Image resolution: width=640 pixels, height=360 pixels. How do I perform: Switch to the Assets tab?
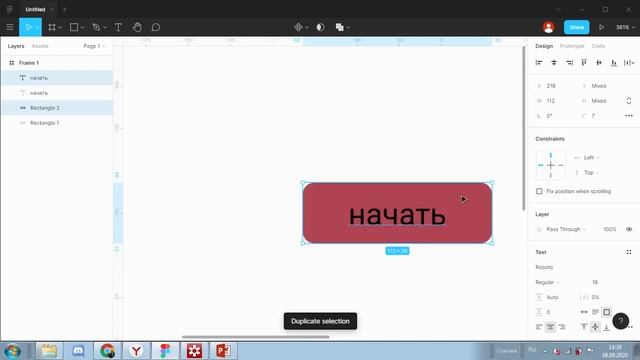point(40,46)
